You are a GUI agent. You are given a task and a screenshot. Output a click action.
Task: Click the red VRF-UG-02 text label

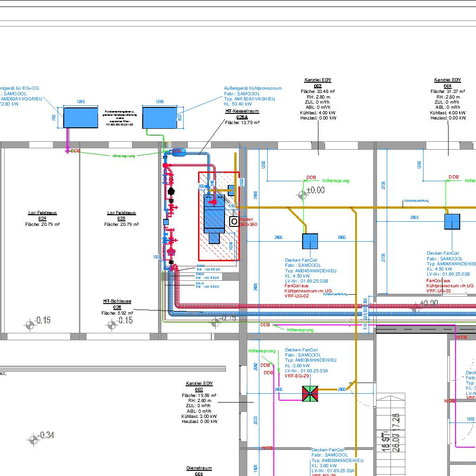point(297,296)
